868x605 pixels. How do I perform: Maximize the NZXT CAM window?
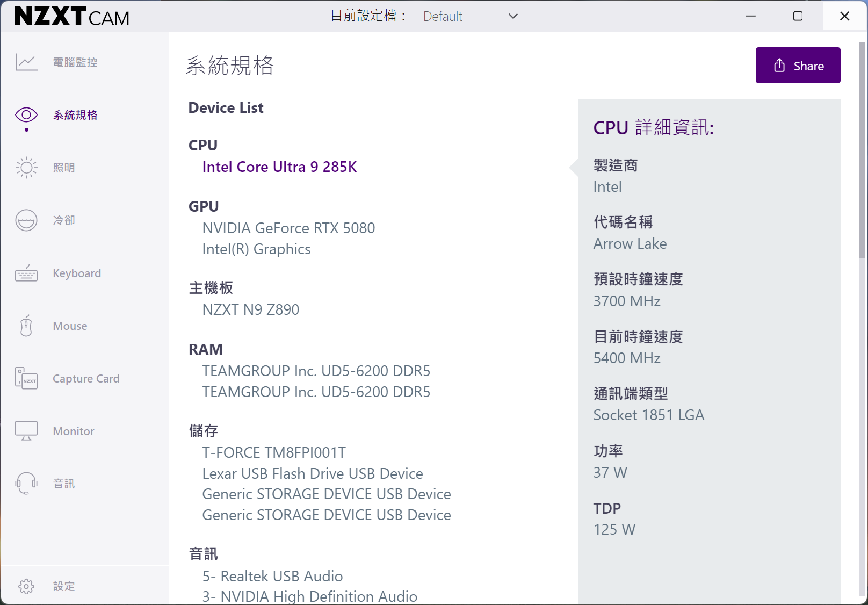[798, 16]
